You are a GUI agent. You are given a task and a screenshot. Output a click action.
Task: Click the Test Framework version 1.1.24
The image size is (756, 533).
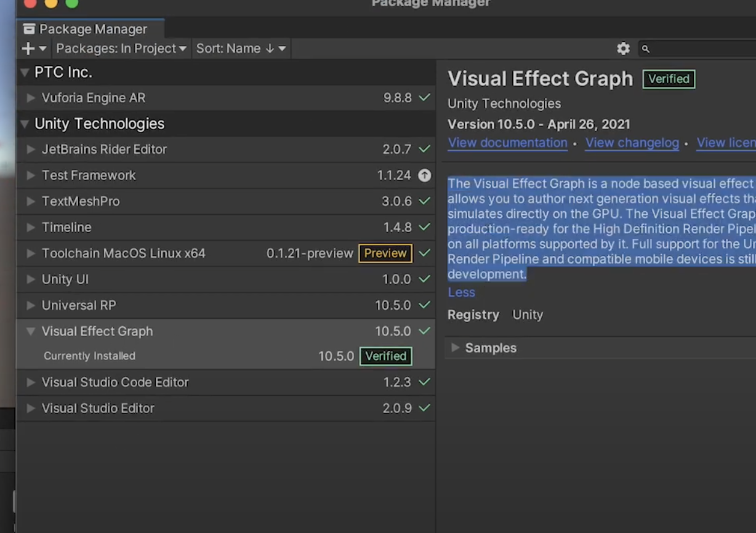394,175
